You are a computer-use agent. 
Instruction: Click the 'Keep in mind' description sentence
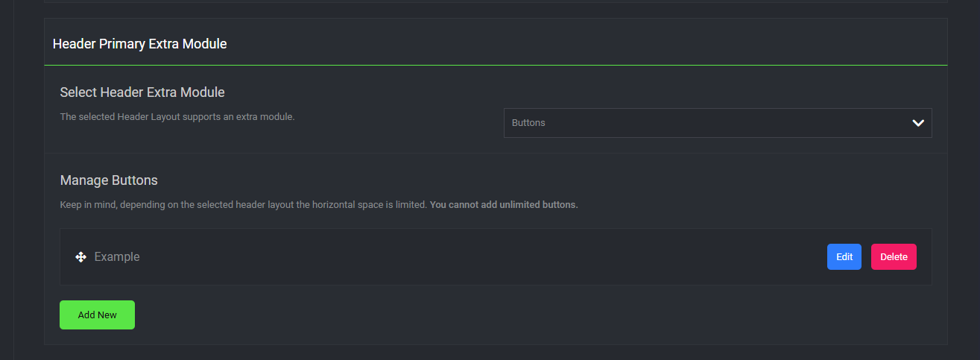tap(244, 205)
